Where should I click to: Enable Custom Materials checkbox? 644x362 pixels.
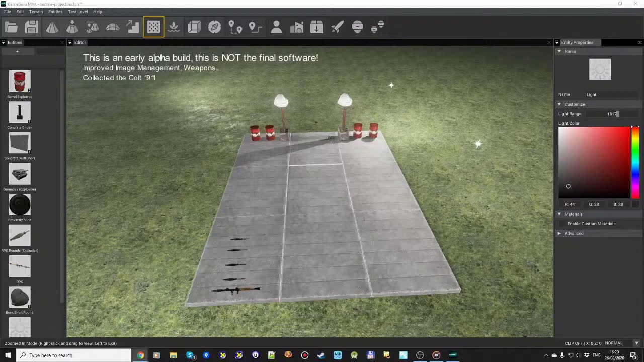pos(562,224)
